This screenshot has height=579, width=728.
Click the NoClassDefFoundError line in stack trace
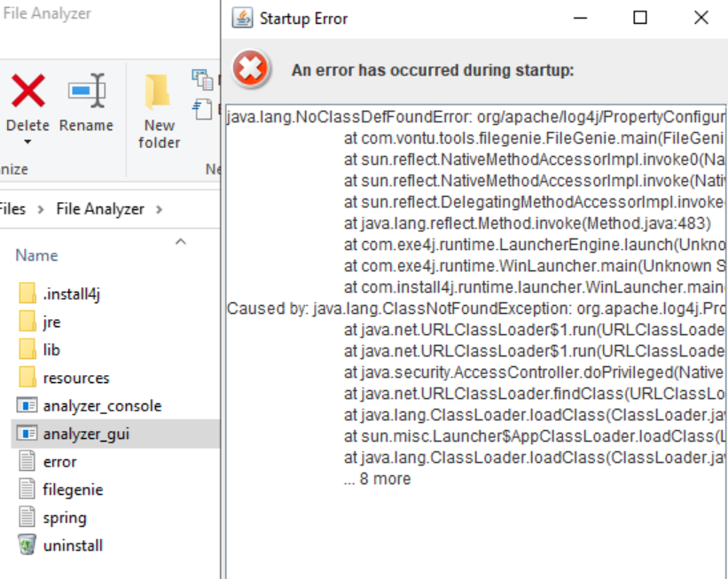[476, 117]
